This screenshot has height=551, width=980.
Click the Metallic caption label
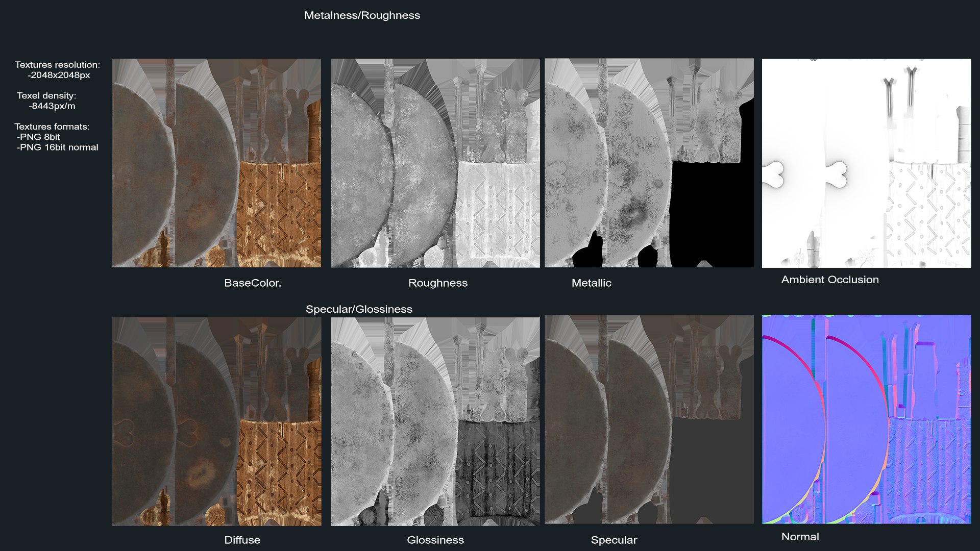591,283
